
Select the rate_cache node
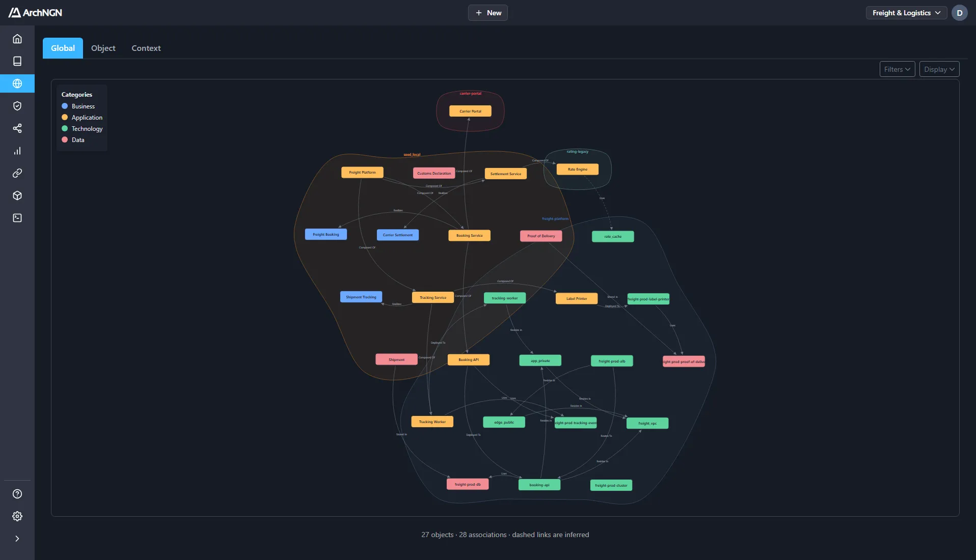613,236
